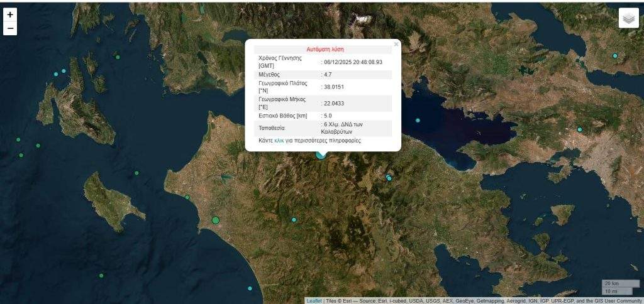
Task: Click the selected epicenter marker below the popup
Action: (x=321, y=154)
